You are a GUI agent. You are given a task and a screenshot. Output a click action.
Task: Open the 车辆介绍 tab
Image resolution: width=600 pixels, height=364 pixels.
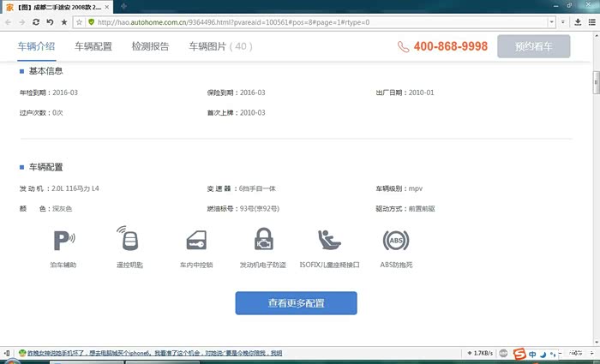36,46
